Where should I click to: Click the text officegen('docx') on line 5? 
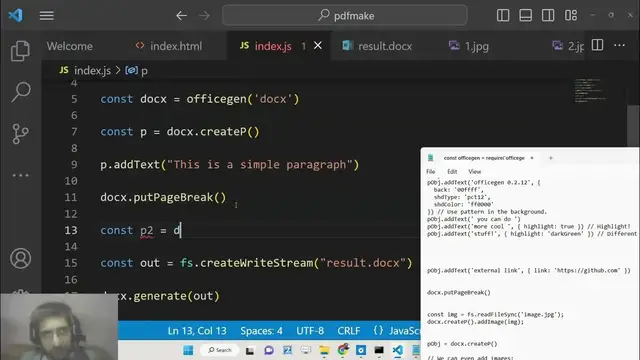243,99
